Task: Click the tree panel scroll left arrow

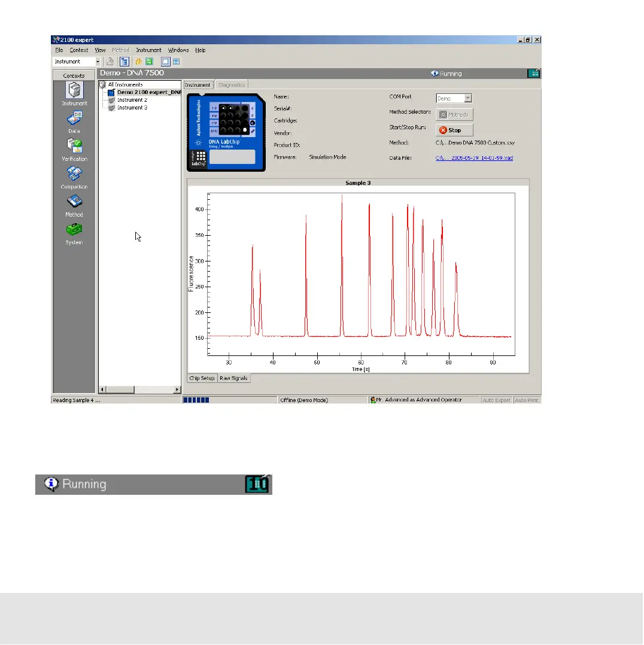Action: click(102, 389)
